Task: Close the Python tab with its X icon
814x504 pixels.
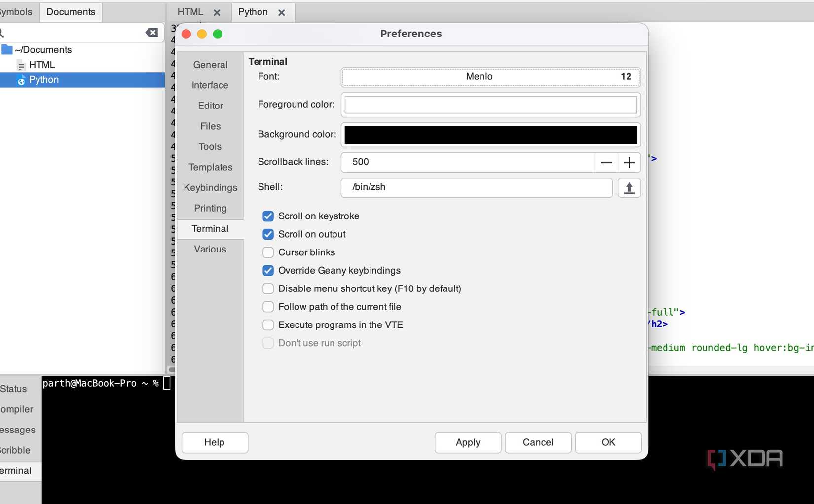Action: pyautogui.click(x=281, y=12)
